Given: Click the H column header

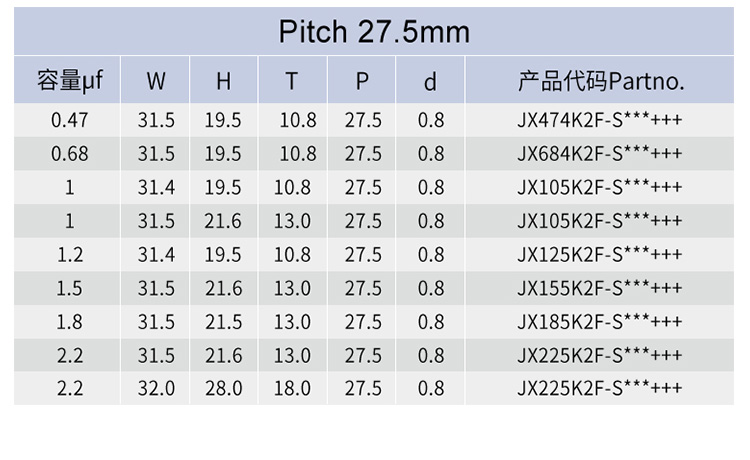Looking at the screenshot, I should coord(223,81).
